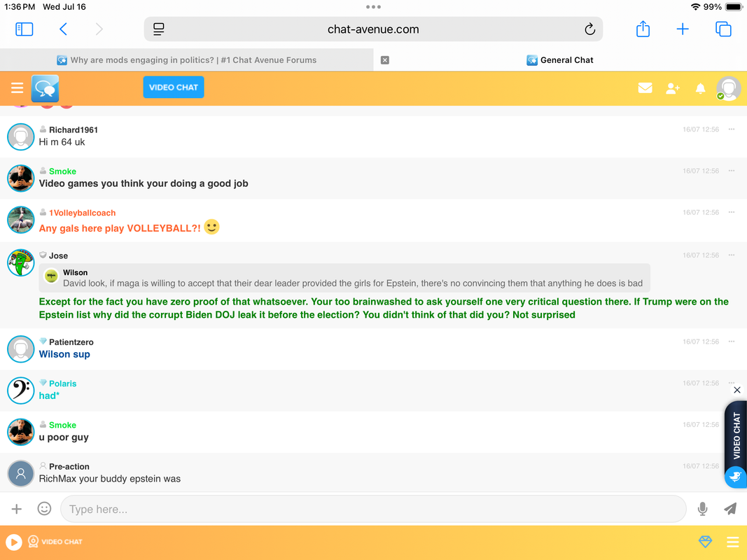Open options for Patientzero's message
Screen dimensions: 747x560
(x=732, y=341)
